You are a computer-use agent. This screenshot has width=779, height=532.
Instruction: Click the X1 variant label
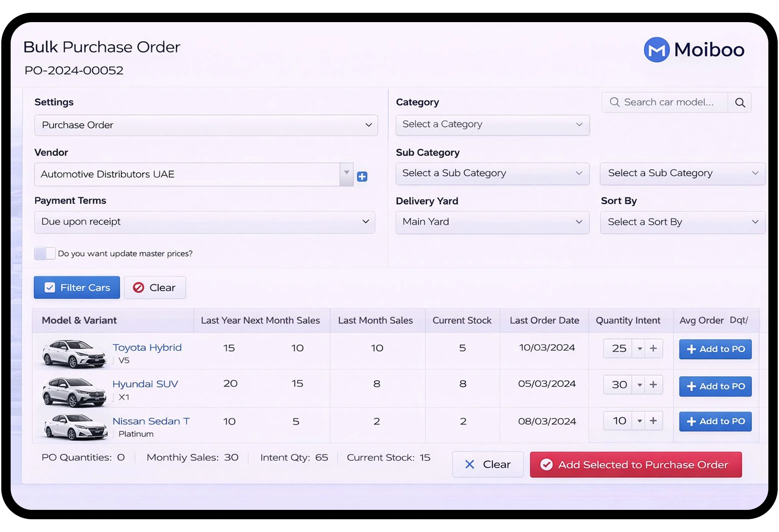point(124,398)
